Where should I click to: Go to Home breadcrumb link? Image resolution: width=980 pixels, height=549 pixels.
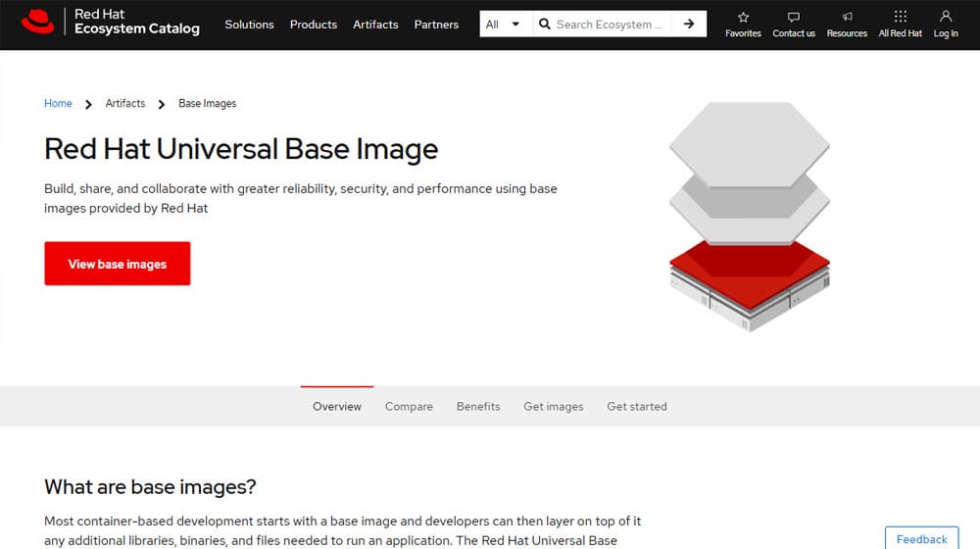pos(58,104)
